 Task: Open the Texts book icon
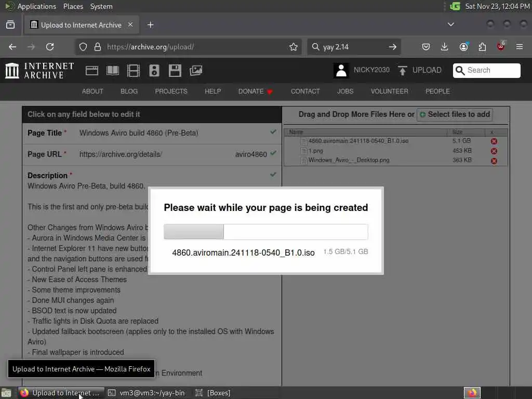click(113, 71)
